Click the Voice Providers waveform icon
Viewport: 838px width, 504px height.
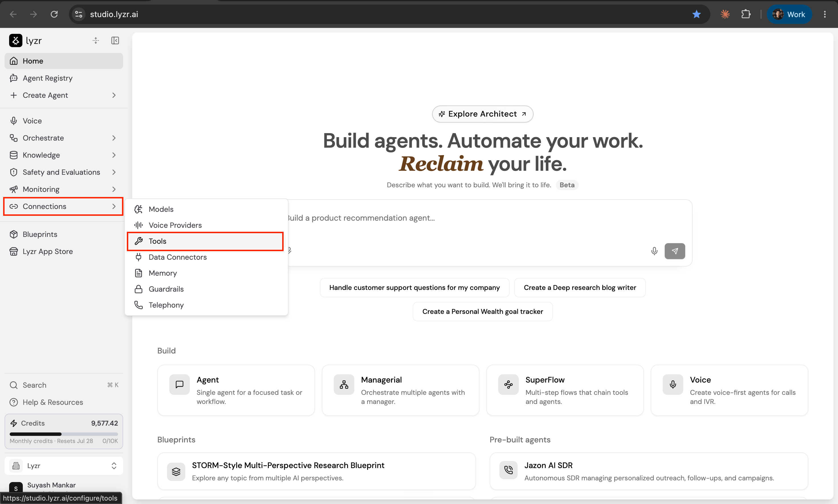139,225
